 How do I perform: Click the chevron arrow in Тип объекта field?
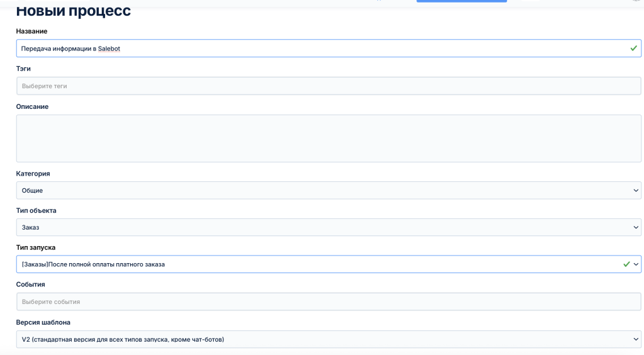pyautogui.click(x=636, y=228)
